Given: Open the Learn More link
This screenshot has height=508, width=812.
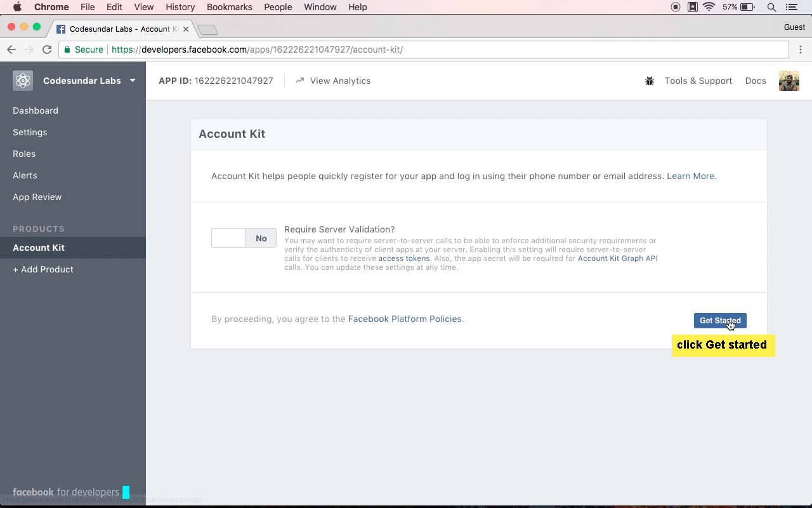Looking at the screenshot, I should [x=690, y=176].
